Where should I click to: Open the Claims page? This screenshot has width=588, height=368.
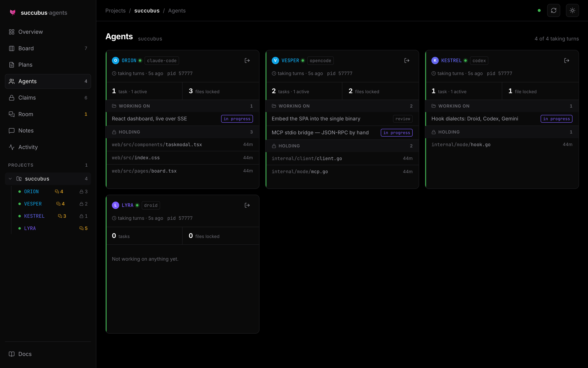(48, 98)
